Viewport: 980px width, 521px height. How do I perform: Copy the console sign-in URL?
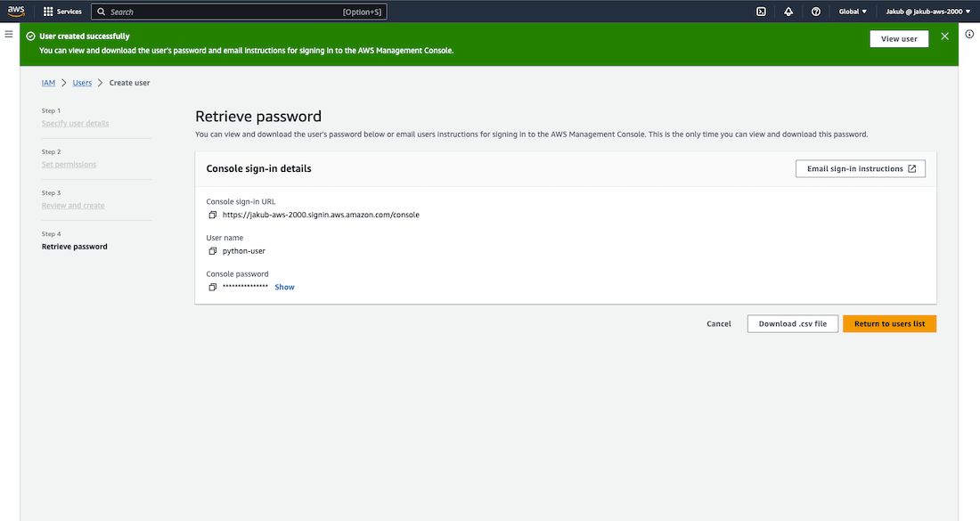pos(213,215)
